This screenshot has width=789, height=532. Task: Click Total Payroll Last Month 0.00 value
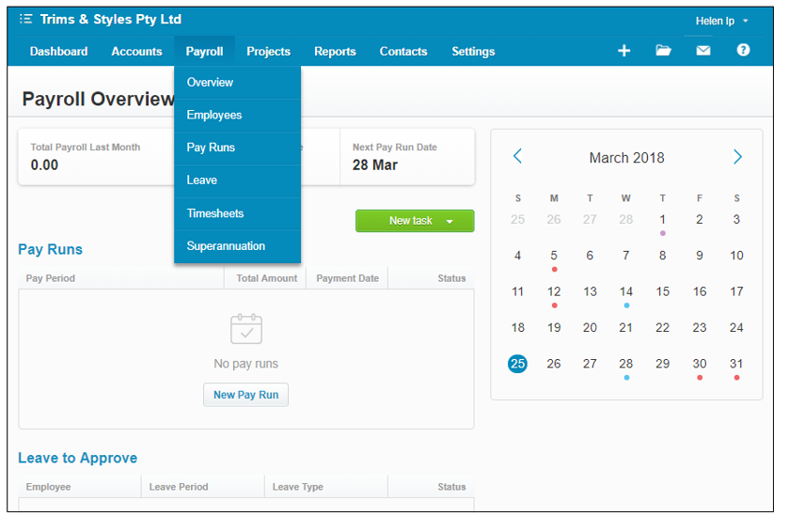click(x=44, y=164)
